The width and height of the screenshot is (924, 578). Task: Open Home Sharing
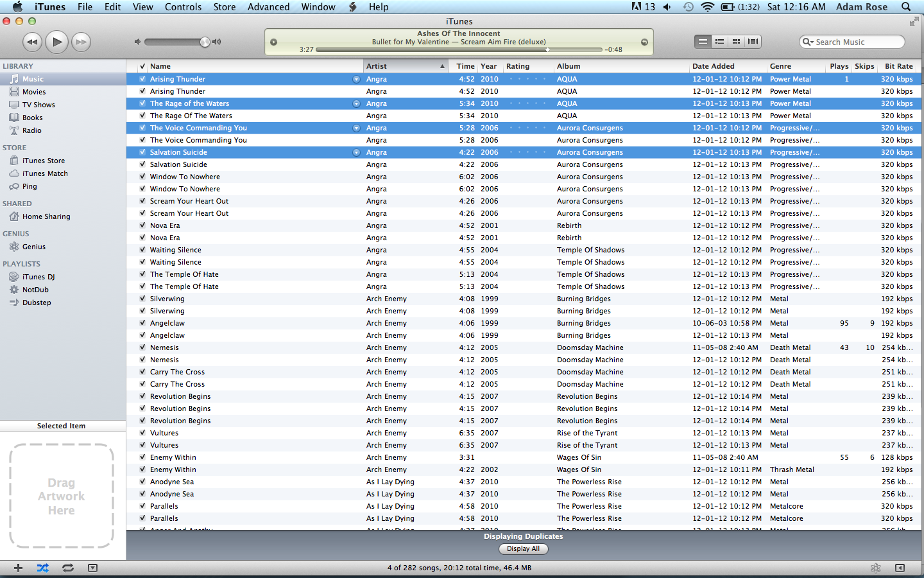(63, 216)
